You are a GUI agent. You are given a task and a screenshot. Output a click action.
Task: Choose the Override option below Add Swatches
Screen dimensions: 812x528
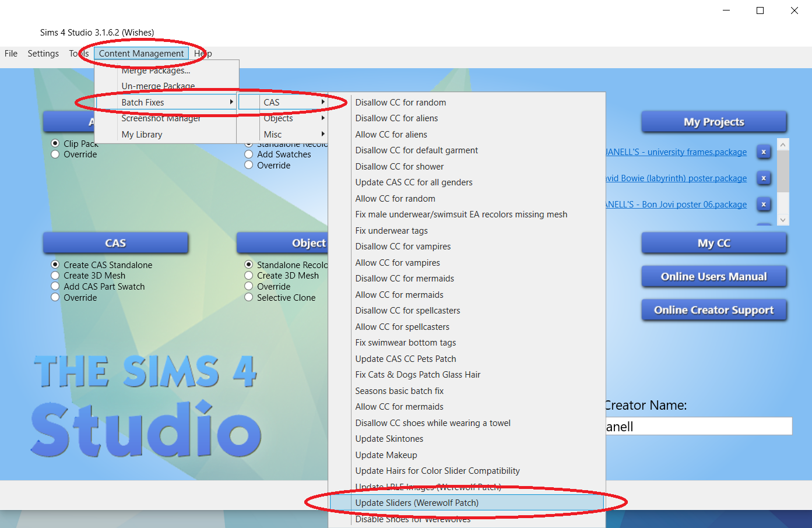tap(249, 166)
